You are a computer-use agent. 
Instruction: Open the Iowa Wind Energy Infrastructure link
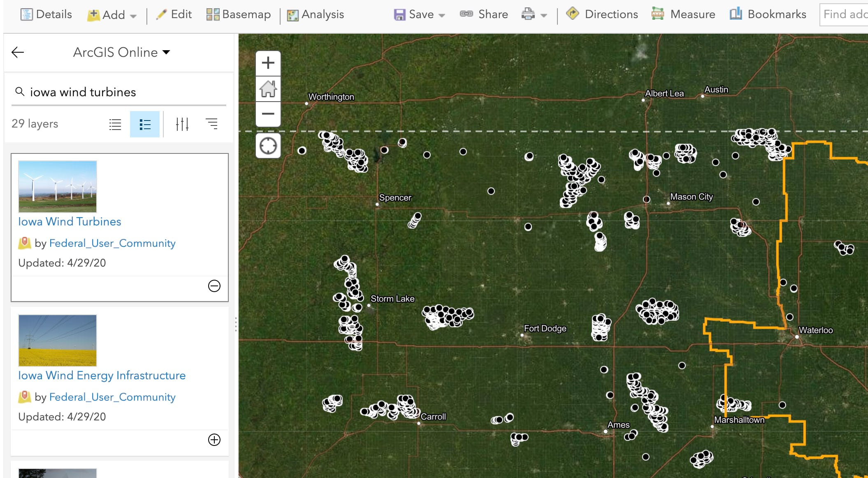[x=102, y=375]
